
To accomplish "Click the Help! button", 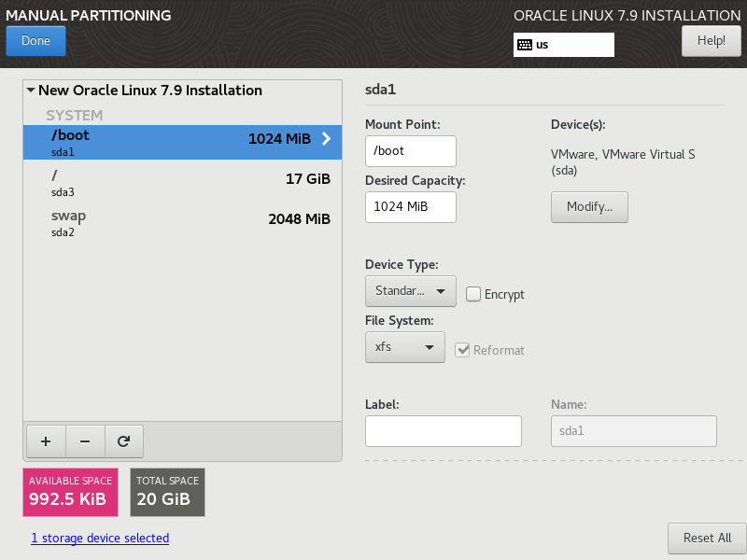I will (712, 41).
